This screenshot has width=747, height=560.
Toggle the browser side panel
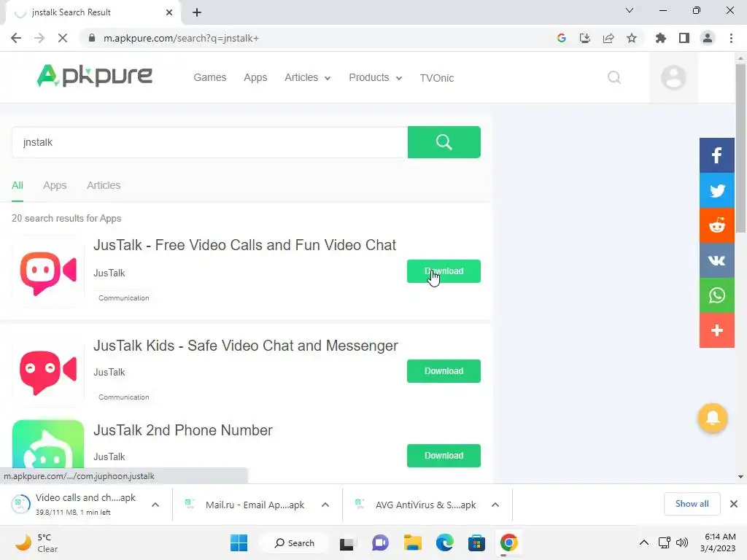tap(684, 38)
